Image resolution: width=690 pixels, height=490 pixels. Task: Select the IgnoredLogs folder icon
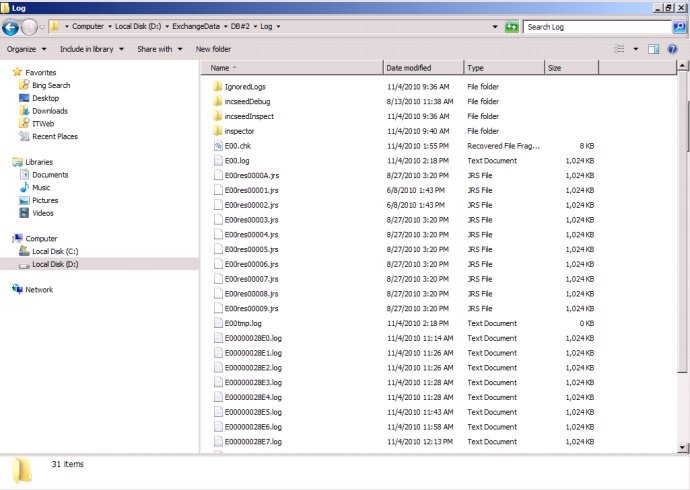click(x=217, y=87)
